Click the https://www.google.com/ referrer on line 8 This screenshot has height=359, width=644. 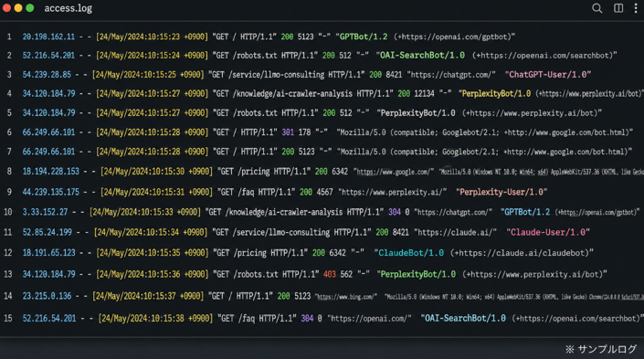click(x=394, y=172)
